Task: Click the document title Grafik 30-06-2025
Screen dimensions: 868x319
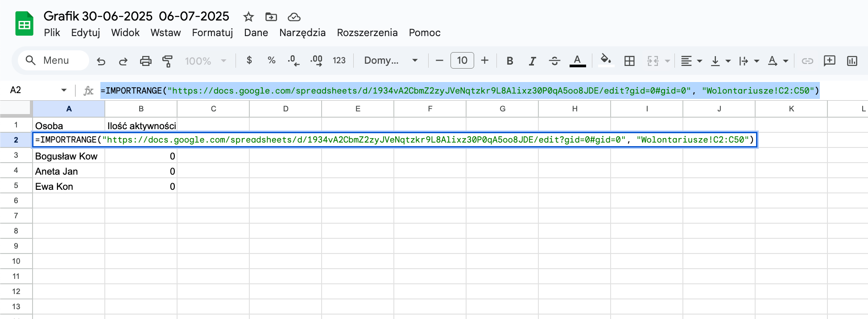Action: (x=136, y=16)
